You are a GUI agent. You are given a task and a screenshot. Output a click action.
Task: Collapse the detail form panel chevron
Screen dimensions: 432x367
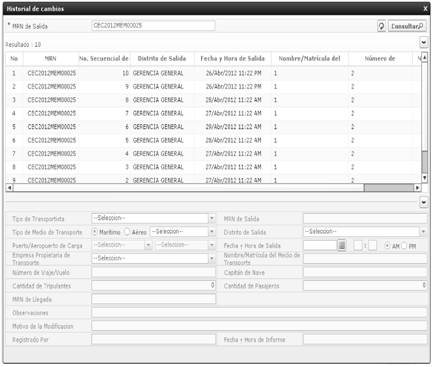tap(423, 202)
